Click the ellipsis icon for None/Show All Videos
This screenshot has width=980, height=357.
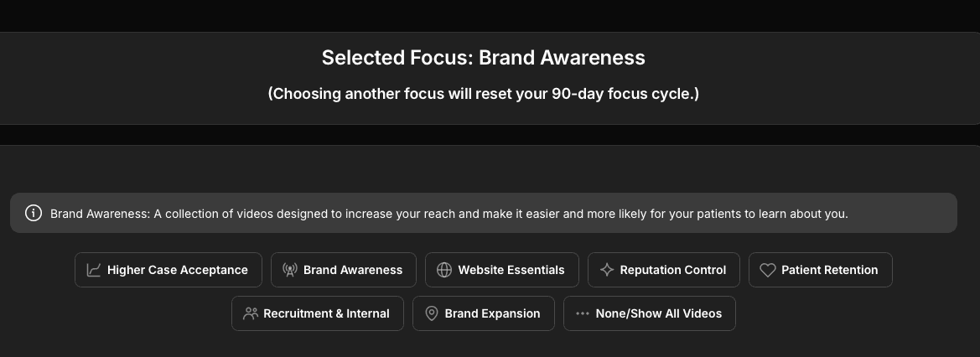582,313
